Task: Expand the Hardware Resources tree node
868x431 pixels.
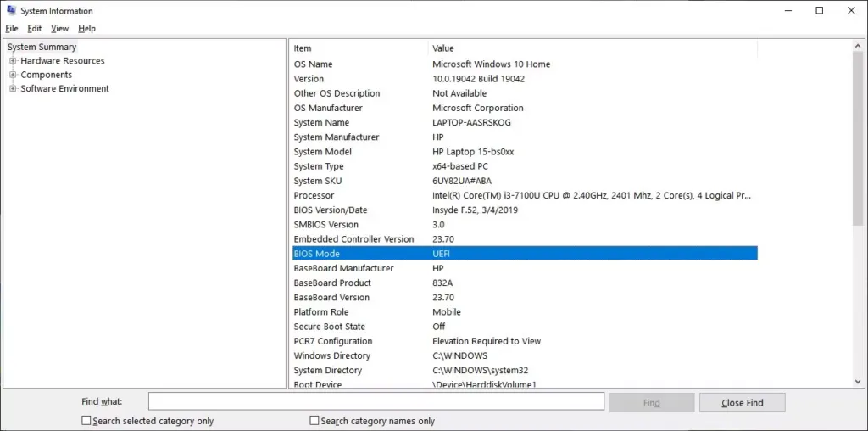Action: (13, 61)
